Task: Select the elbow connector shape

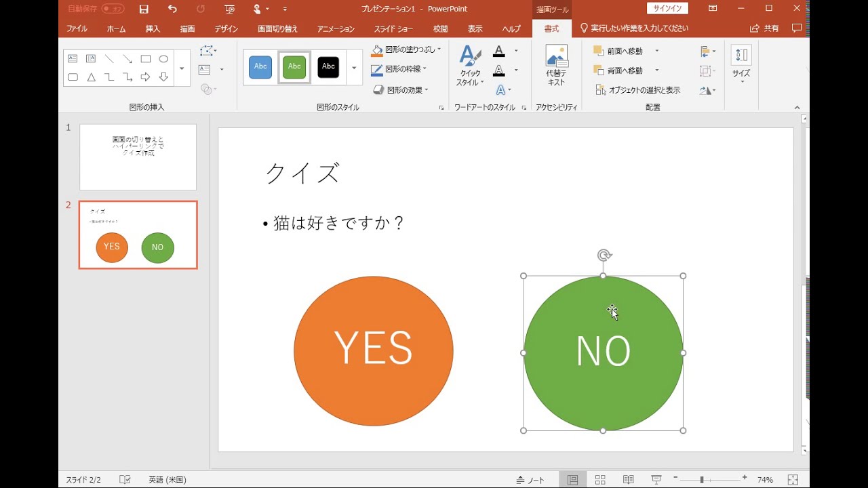Action: pos(109,77)
